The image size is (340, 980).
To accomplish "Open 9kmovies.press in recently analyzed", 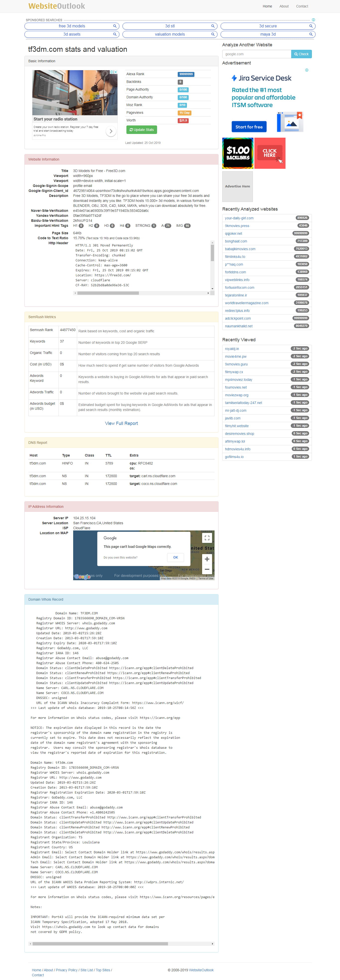I will 237,226.
